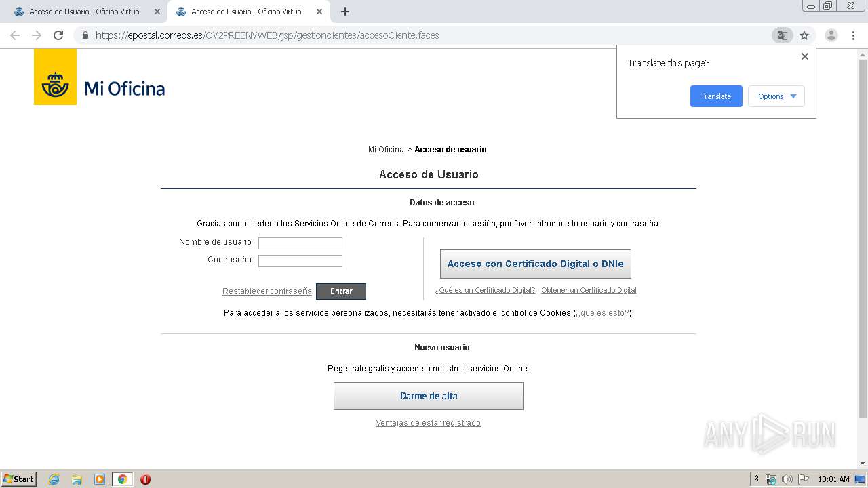
Task: Reload the current page
Action: click(x=58, y=35)
